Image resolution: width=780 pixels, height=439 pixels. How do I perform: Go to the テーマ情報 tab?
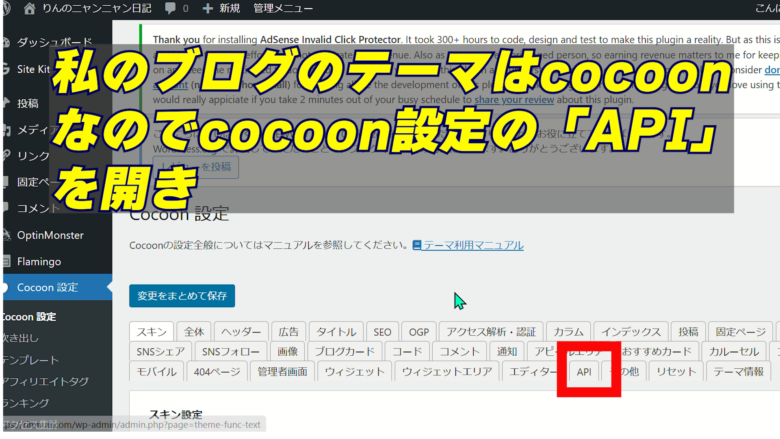pos(740,372)
